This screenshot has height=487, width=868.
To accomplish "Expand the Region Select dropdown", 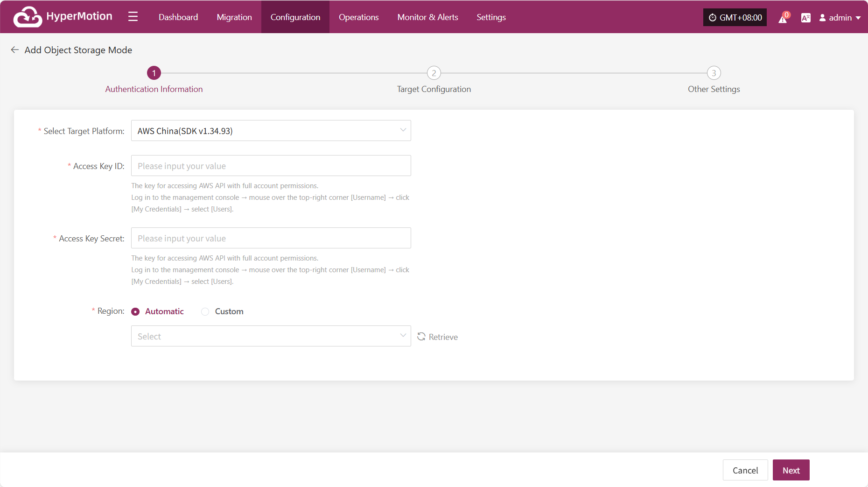I will click(x=271, y=336).
